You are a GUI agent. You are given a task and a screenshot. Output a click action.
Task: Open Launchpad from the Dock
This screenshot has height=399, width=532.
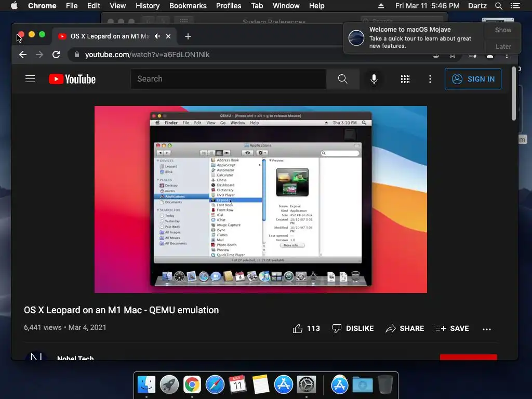pos(169,384)
